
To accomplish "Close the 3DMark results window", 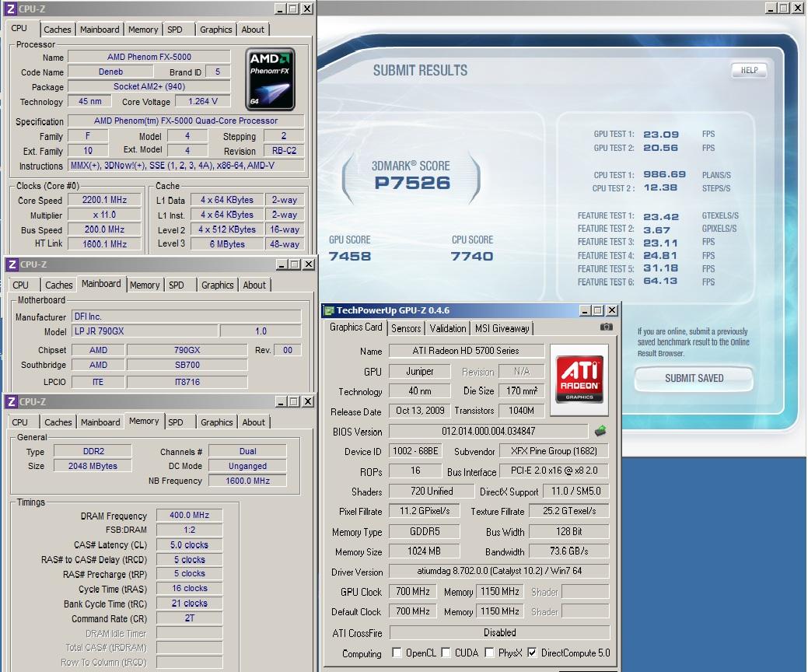I will point(797,8).
